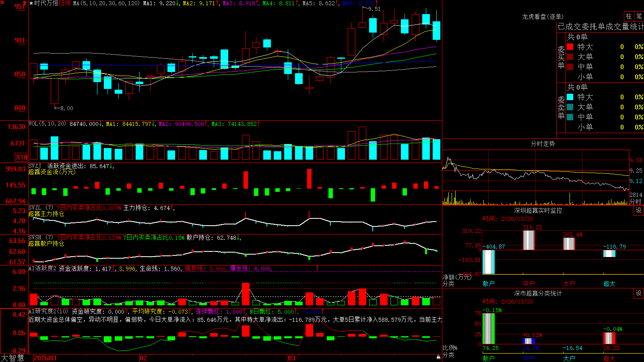The width and height of the screenshot is (644, 362).
Task: Click the 超赢散户持仓 legend text
Action: [x=46, y=244]
